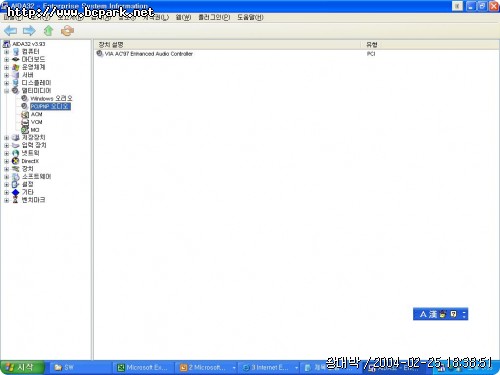Select the 장치 devices icon in tree

[16, 169]
